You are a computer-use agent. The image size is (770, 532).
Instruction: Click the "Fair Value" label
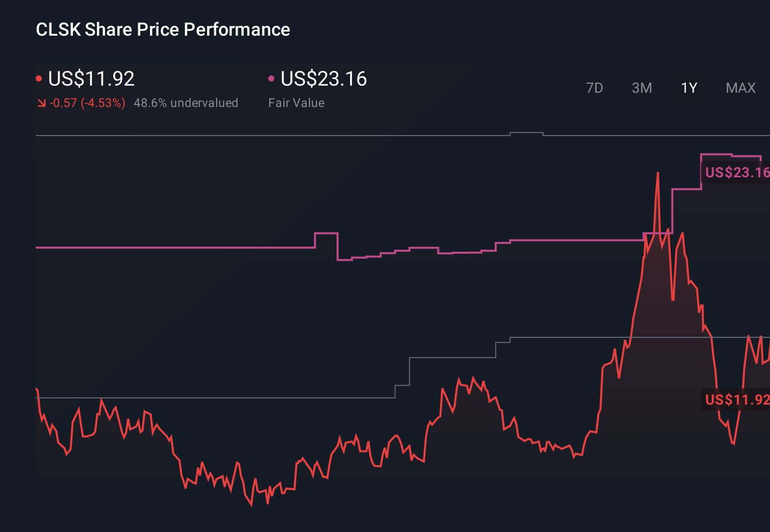[x=296, y=103]
